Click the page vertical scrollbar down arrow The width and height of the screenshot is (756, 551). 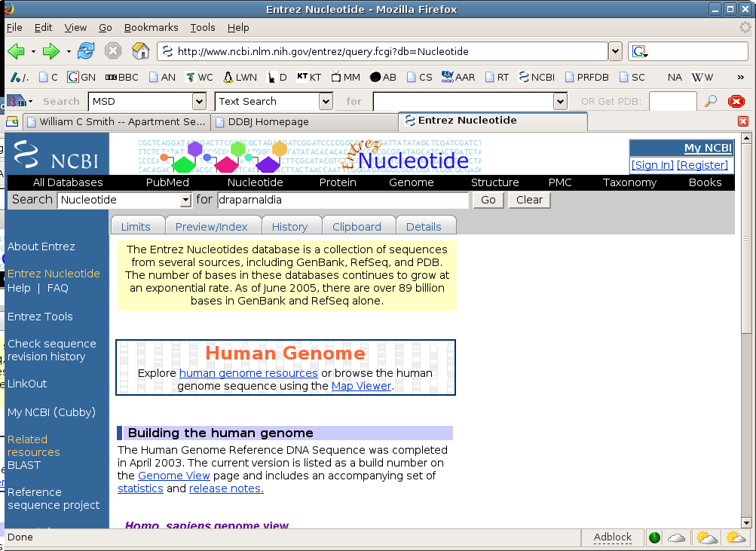pos(746,522)
